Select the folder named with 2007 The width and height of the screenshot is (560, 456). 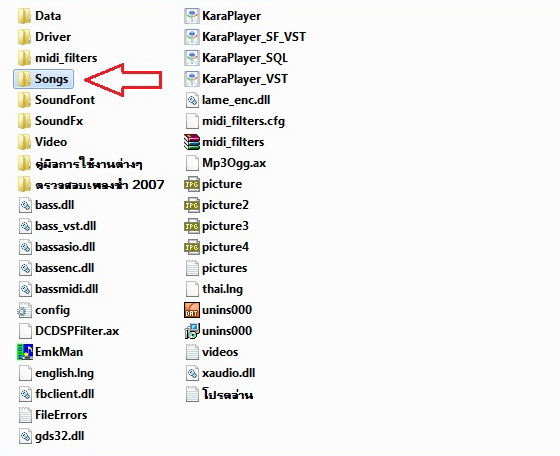[91, 185]
